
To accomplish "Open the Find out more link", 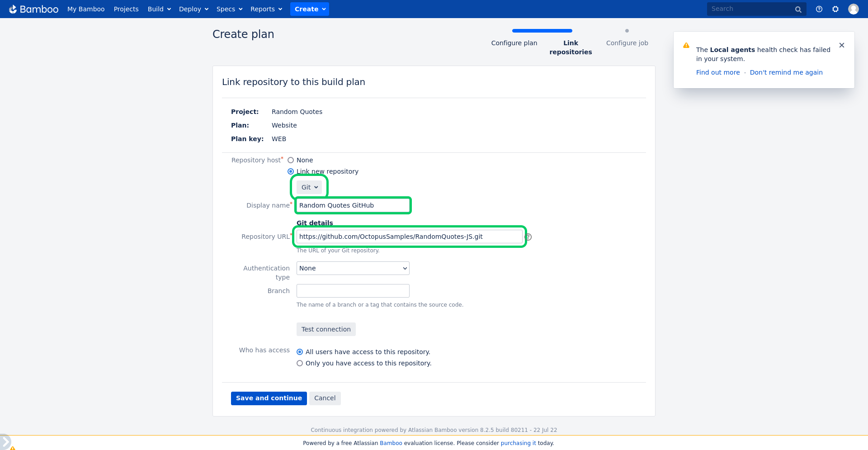I will coord(718,72).
